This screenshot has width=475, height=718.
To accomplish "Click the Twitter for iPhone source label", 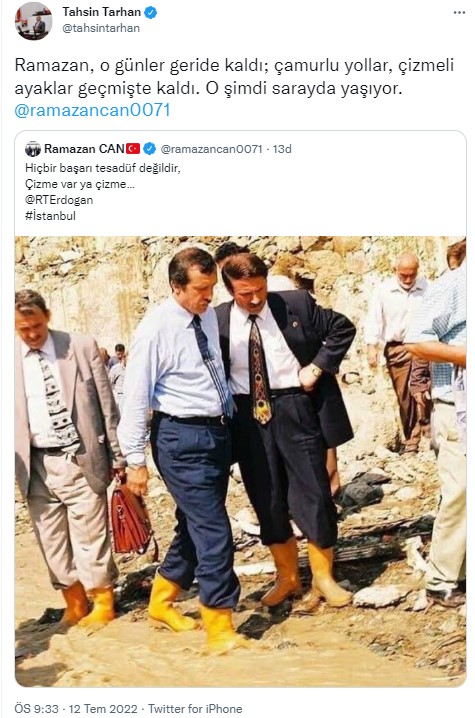I will [195, 708].
